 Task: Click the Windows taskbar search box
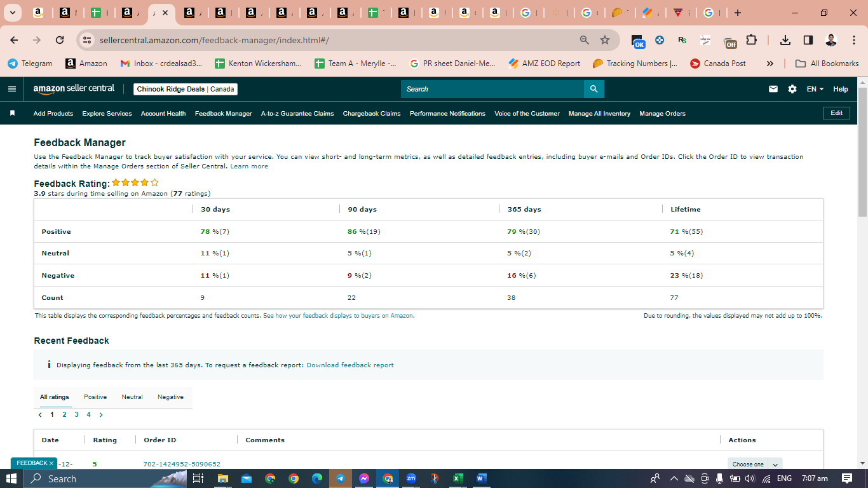[x=105, y=478]
